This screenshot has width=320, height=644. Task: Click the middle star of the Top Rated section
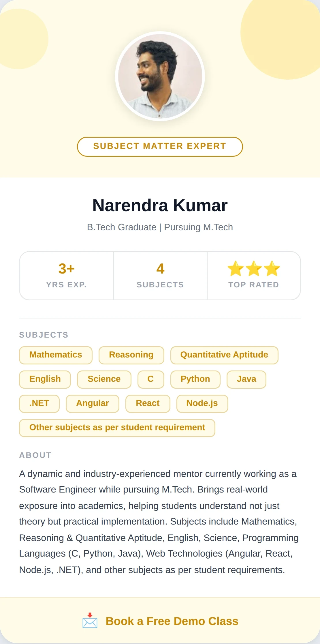pyautogui.click(x=253, y=269)
